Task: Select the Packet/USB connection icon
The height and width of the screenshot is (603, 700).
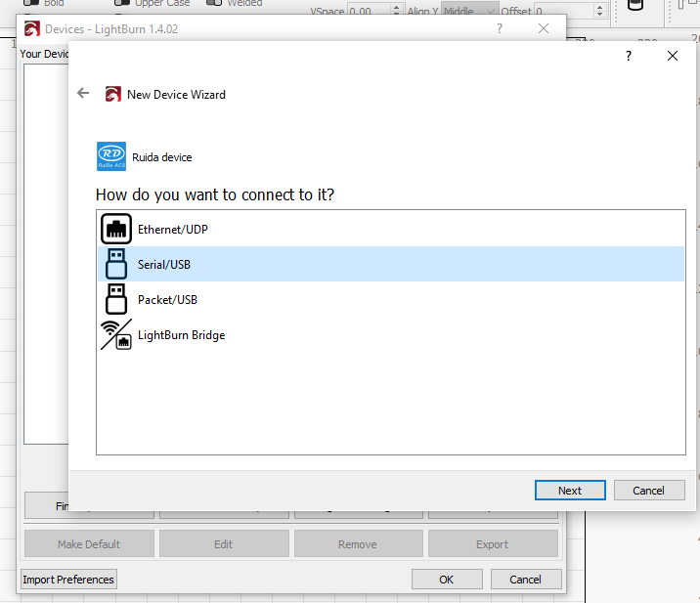Action: tap(116, 299)
